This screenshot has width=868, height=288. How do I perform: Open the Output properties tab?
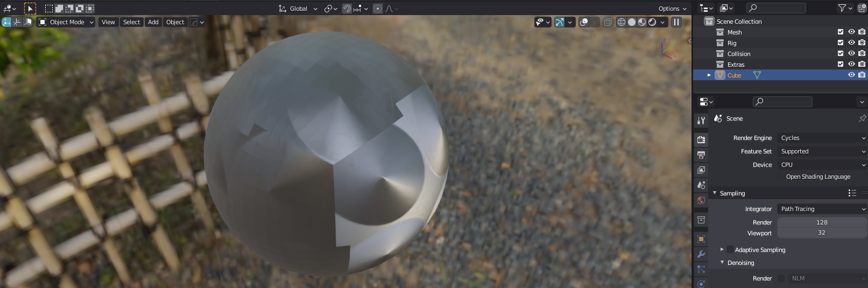(701, 154)
